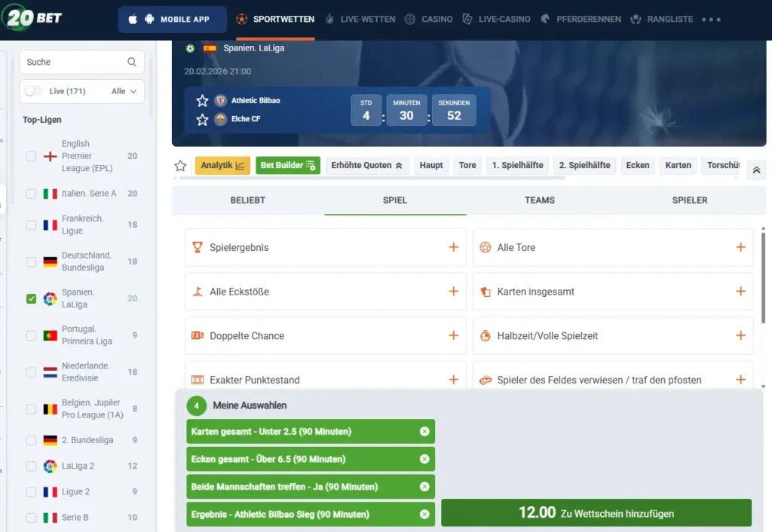Open LIVE-WETTEN in the top navigation
Viewport: 772px width, 532px height.
click(361, 19)
